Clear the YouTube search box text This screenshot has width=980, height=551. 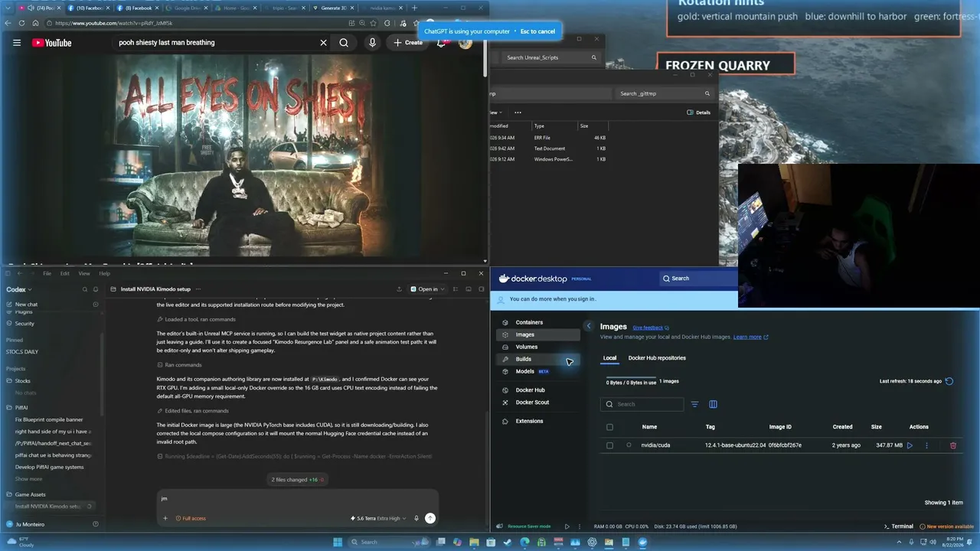pyautogui.click(x=323, y=43)
